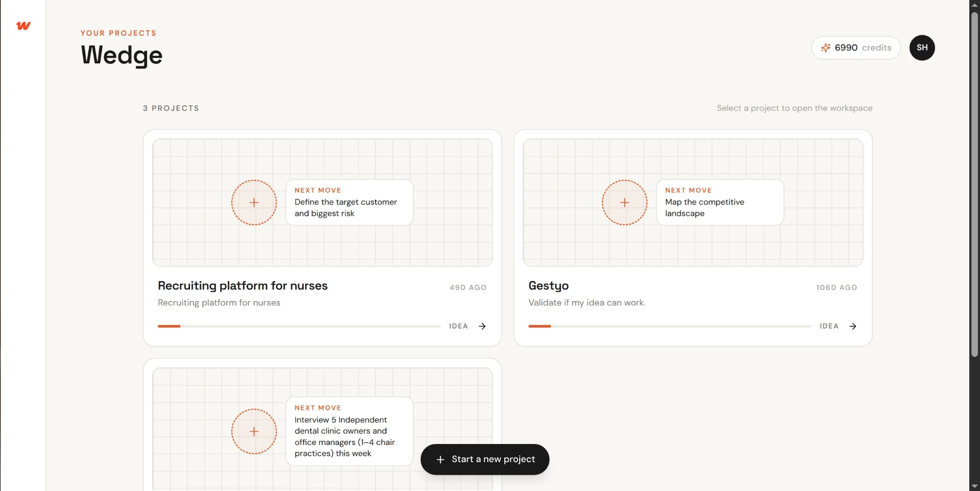Screen dimensions: 980x491
Task: Open next move: Map the competitive landscape
Action: 720,202
